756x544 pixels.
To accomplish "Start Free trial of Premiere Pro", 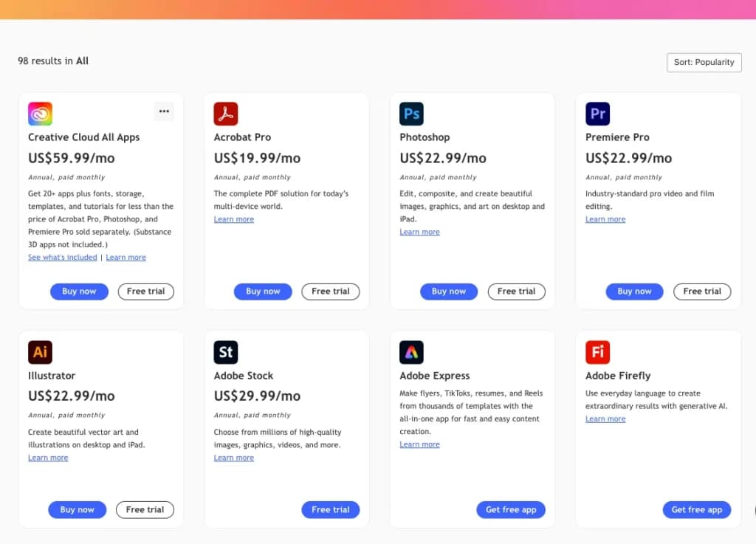I will [702, 292].
